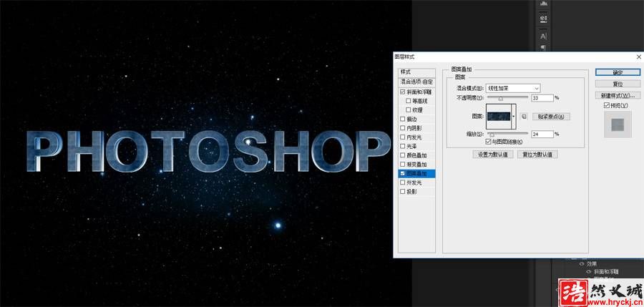This screenshot has height=307, width=644.
Task: Enable the 外发光 checkbox
Action: pos(402,182)
